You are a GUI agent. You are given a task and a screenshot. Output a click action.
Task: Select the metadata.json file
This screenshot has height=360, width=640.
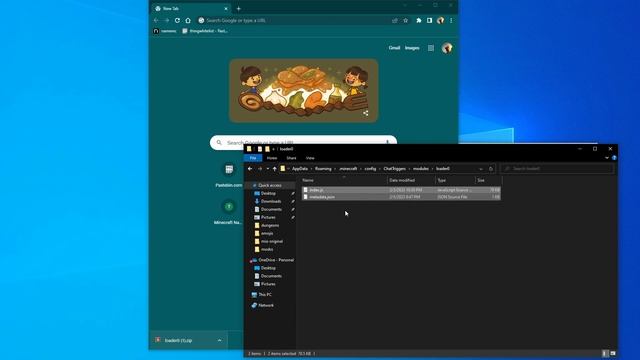401,197
